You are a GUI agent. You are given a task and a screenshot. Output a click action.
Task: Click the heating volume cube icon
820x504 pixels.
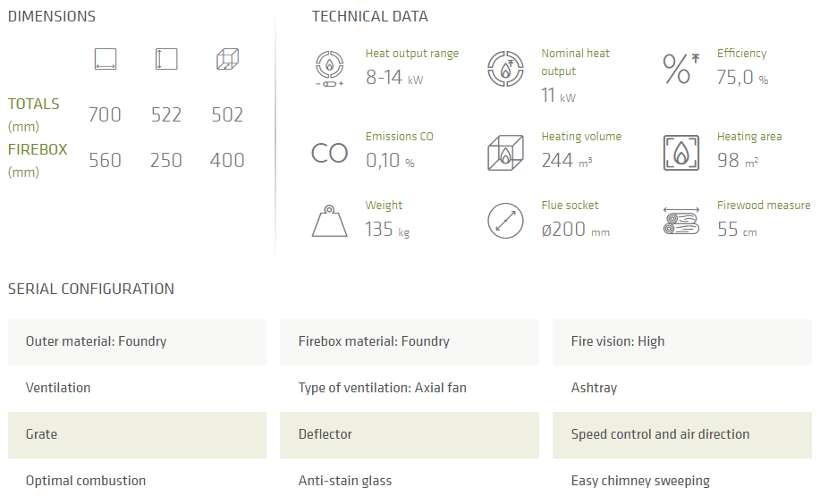[505, 153]
